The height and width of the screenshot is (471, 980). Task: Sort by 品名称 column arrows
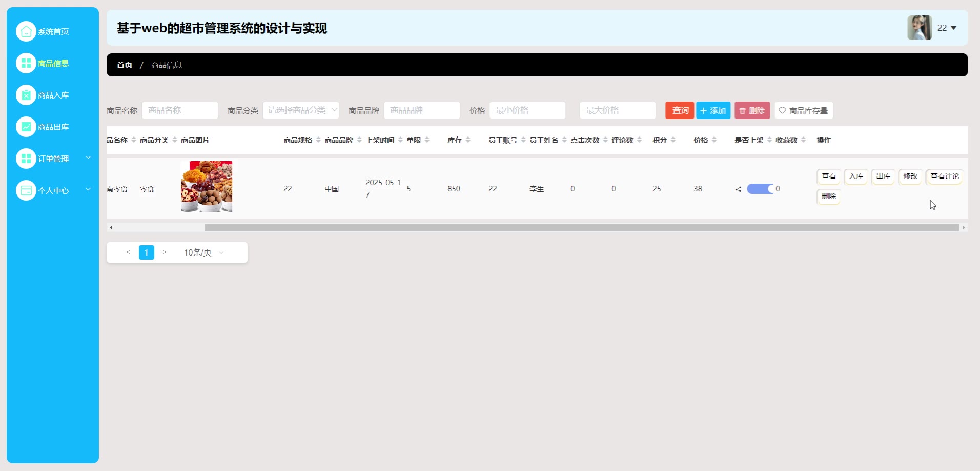coord(134,140)
